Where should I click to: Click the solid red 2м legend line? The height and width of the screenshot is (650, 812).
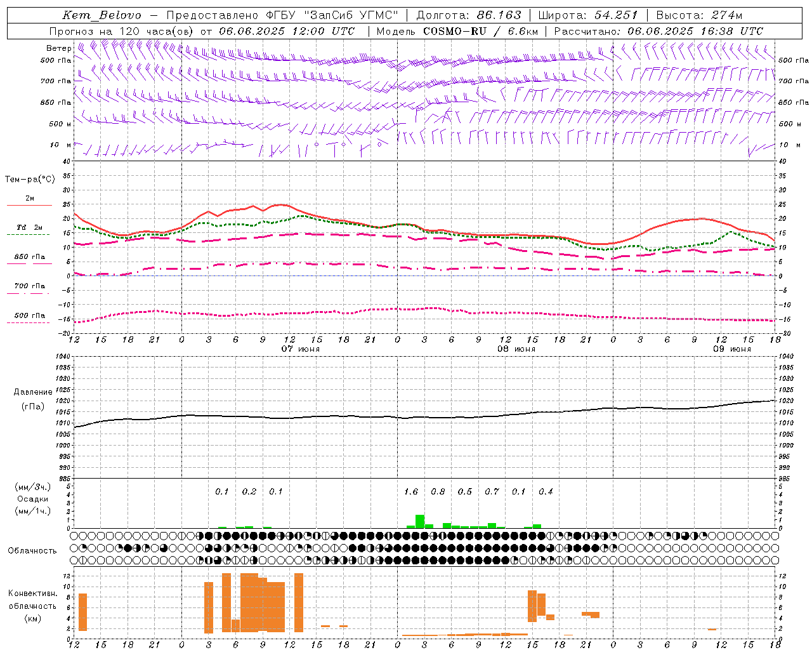(29, 205)
